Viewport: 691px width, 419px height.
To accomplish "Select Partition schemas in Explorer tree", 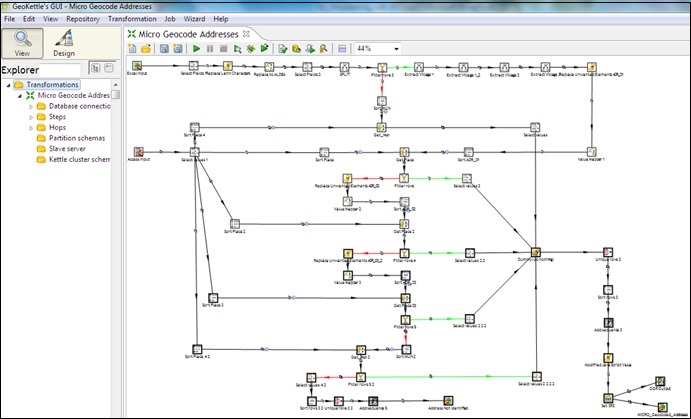I will tap(80, 140).
